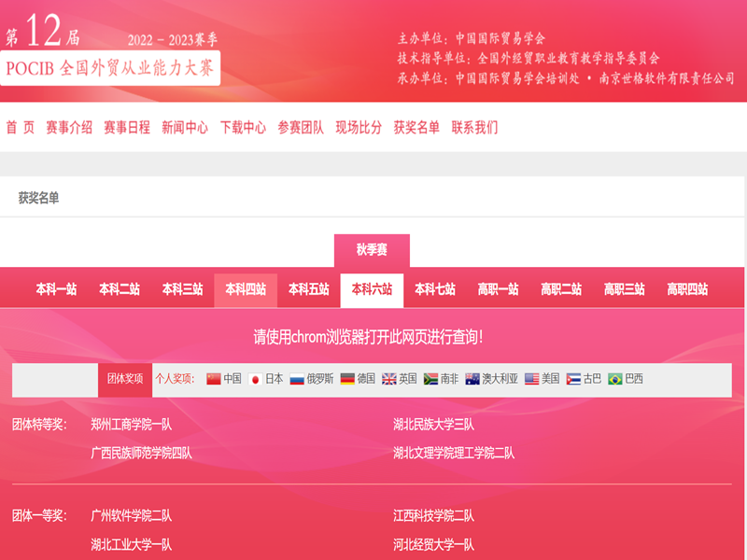
Task: Click team name 湖北文理学院理工学院二队
Action: click(454, 454)
